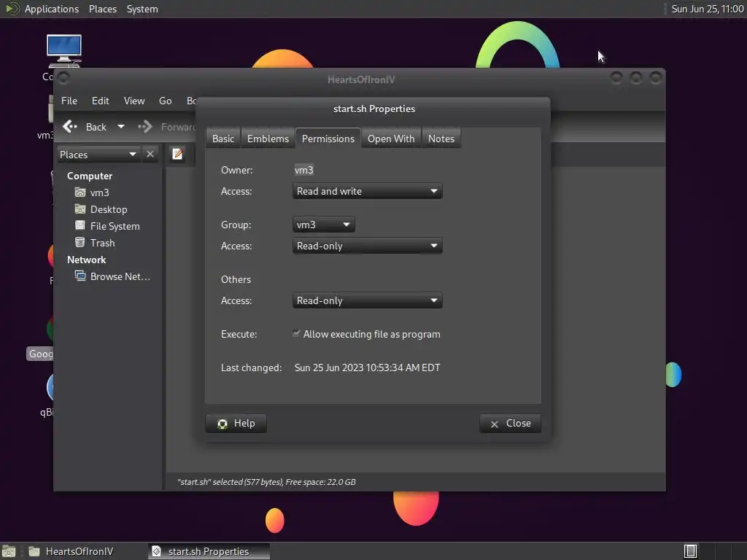Click the vm3 home folder icon
The height and width of the screenshot is (560, 747).
coord(80,192)
